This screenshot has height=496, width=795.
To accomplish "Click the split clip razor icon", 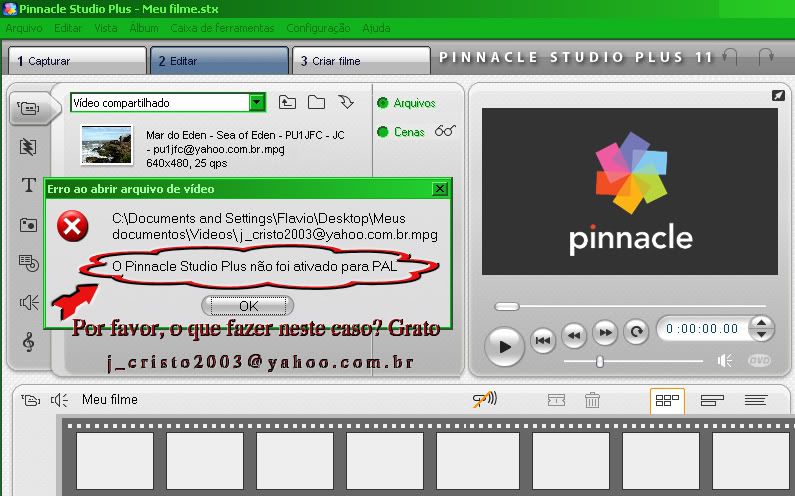I will [x=556, y=401].
